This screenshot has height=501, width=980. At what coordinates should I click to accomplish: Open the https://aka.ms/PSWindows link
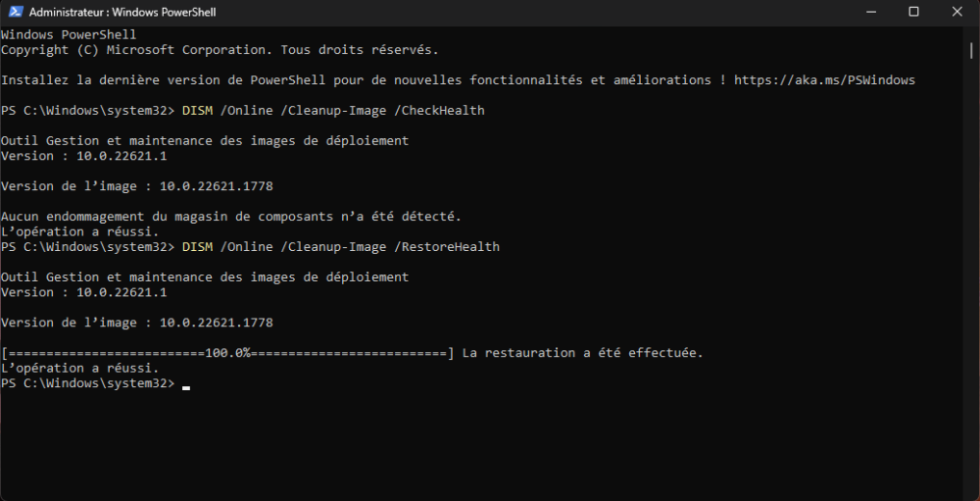click(824, 80)
